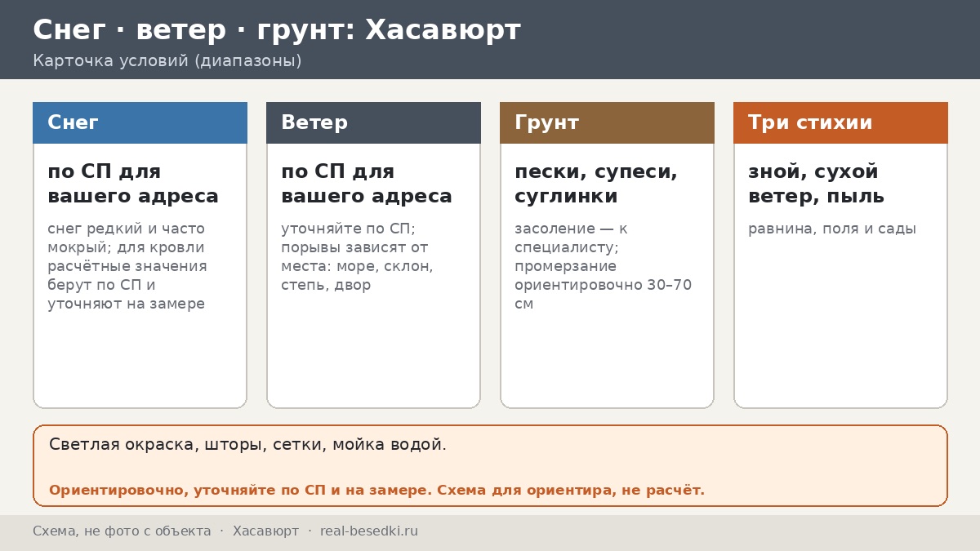Viewport: 980px width, 551px height.
Task: Select the brown 'Грунт' card header
Action: click(x=607, y=122)
